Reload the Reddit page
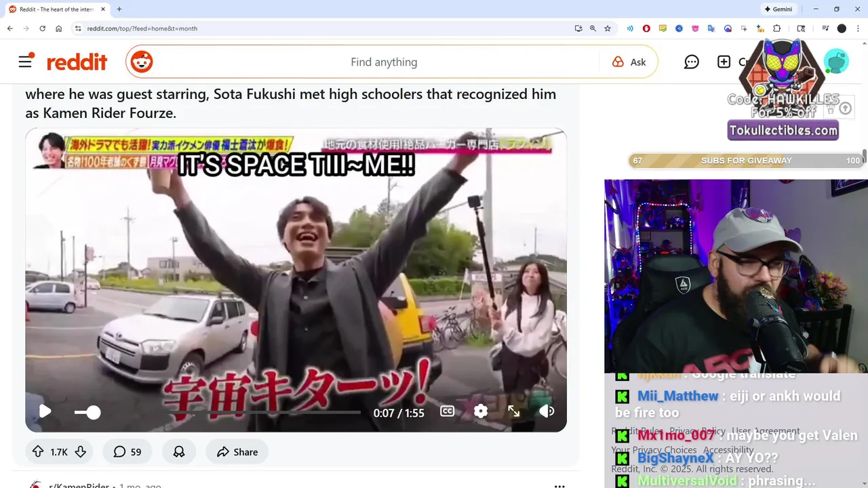The height and width of the screenshot is (488, 868). tap(42, 28)
